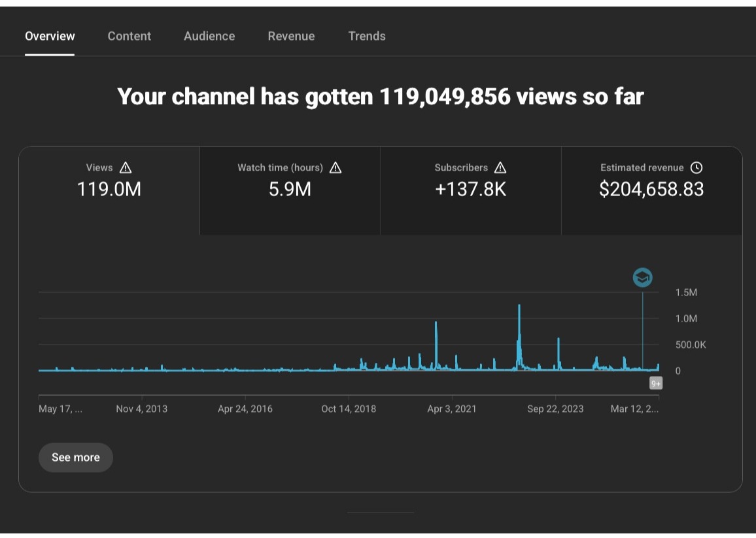This screenshot has width=756, height=538.
Task: Click the See more button
Action: (x=76, y=457)
